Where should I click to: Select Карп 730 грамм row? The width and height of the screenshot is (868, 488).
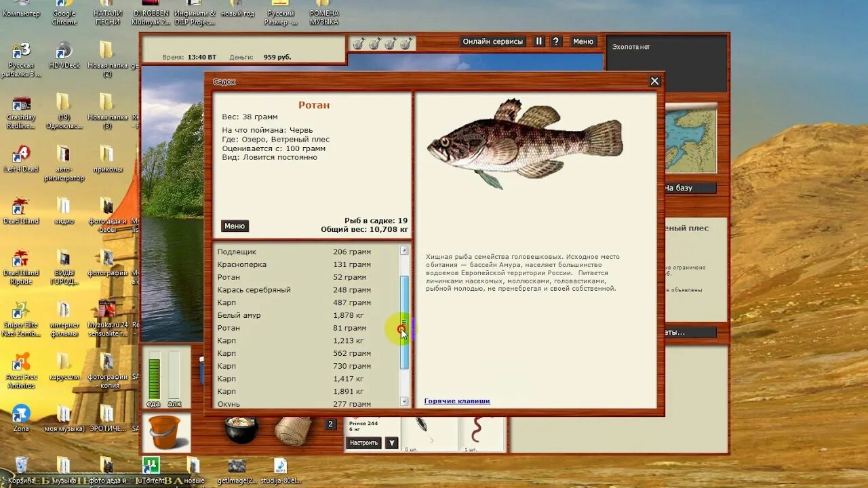307,366
